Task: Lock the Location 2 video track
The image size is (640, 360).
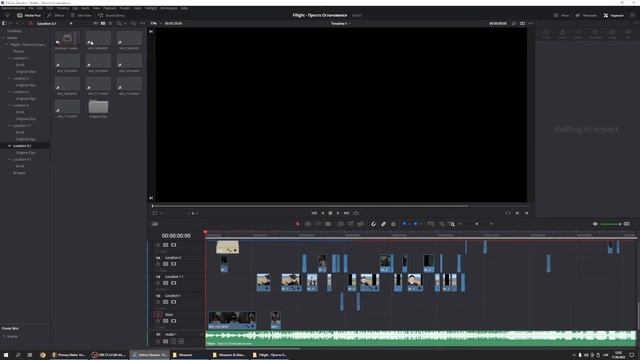Action: (158, 264)
